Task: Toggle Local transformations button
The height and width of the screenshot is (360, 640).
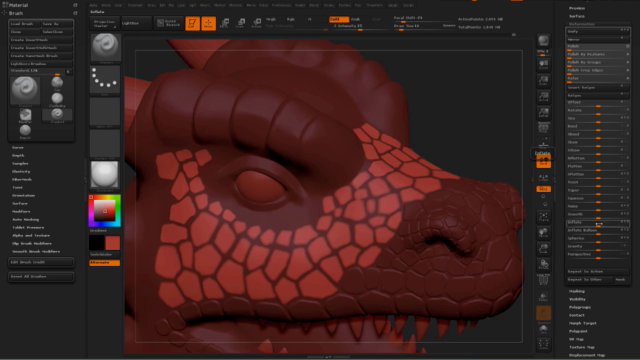Action: tap(543, 161)
